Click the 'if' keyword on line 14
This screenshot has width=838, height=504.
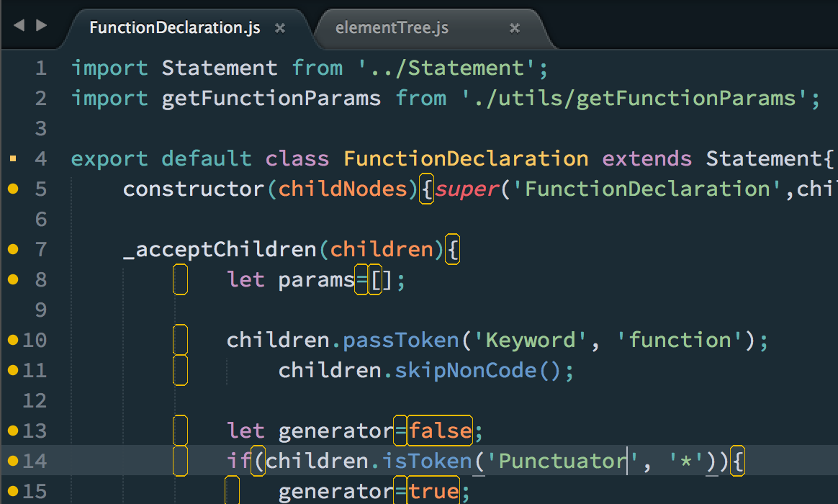239,461
